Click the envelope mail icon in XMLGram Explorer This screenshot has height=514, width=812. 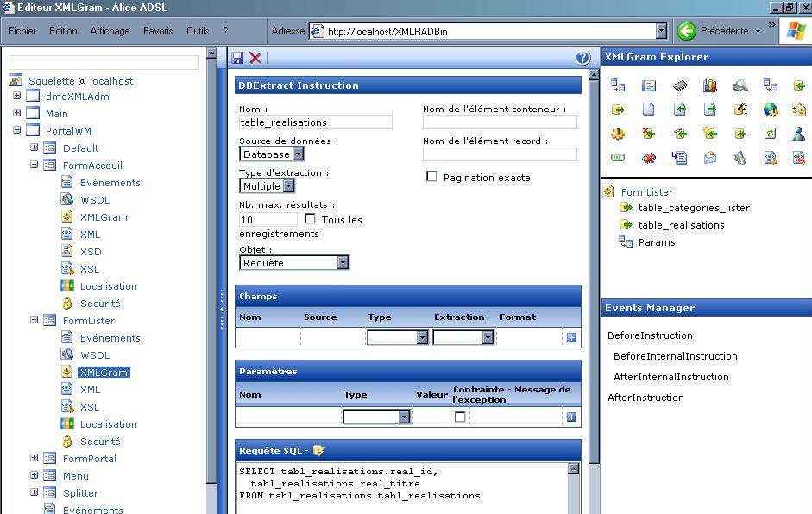coord(709,158)
